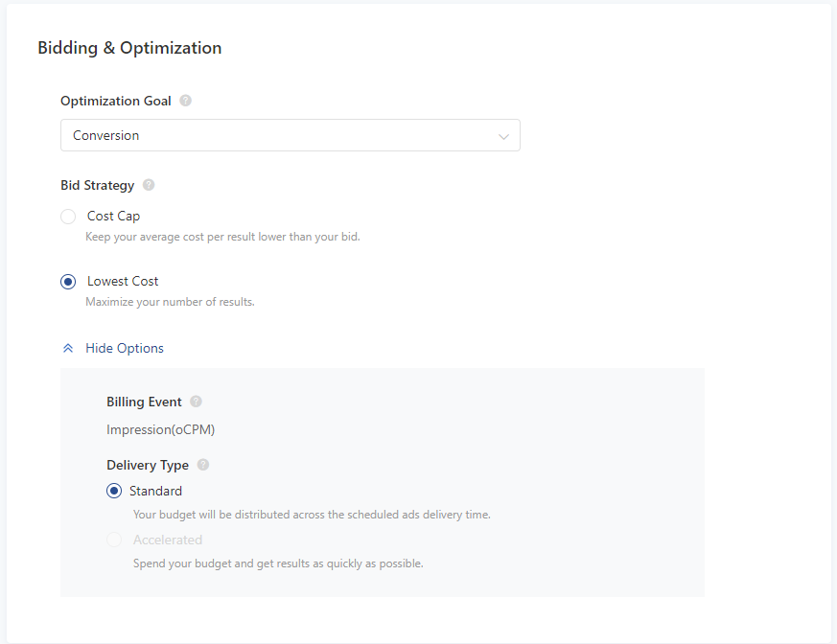Image resolution: width=837 pixels, height=644 pixels.
Task: Click the Bidding & Optimization section heading
Action: [129, 48]
